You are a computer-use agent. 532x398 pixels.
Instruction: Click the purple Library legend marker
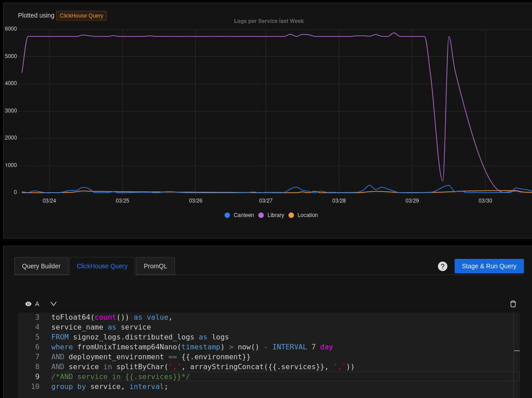coord(261,215)
